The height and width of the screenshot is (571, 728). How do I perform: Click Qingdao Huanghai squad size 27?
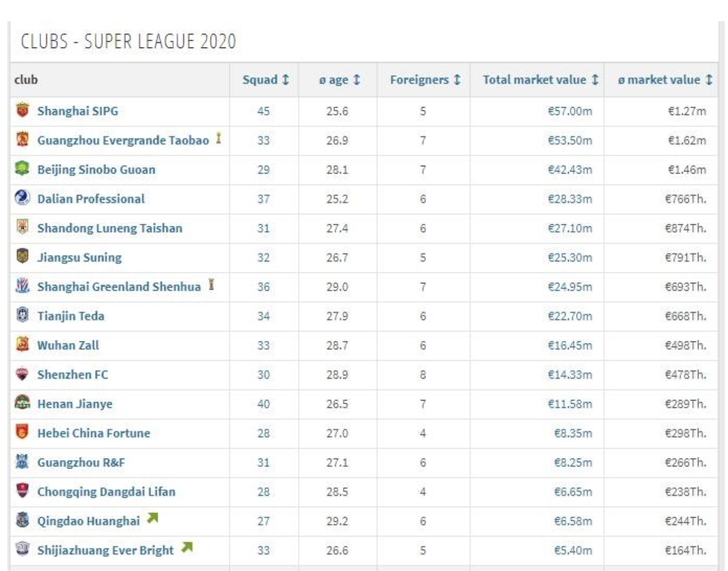click(263, 521)
